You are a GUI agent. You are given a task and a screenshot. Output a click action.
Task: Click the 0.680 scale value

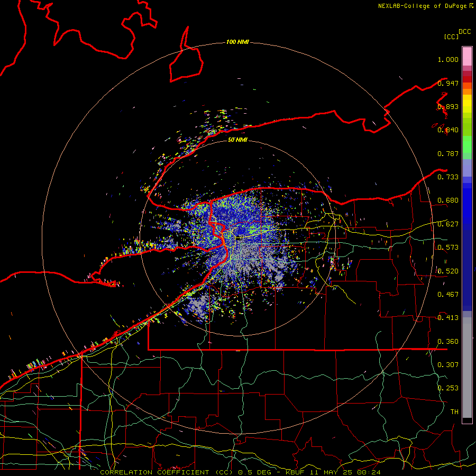[x=448, y=200]
